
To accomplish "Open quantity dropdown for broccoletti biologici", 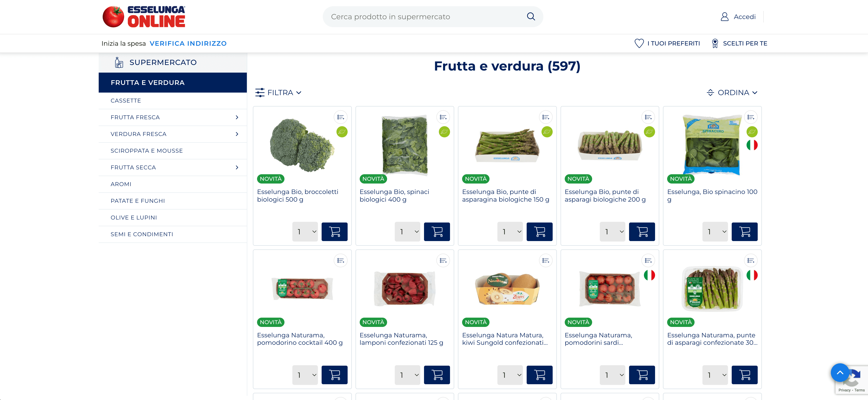I will (x=305, y=232).
